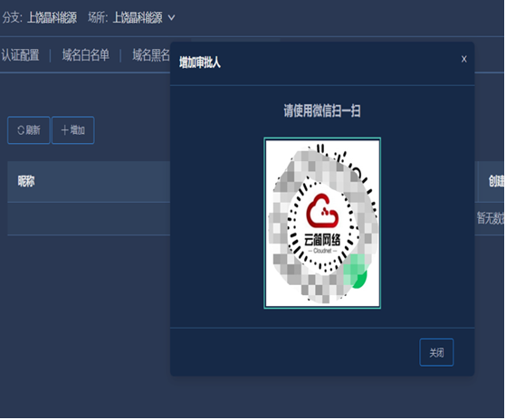
Task: Click the red cloud logo in QR code
Action: [323, 211]
